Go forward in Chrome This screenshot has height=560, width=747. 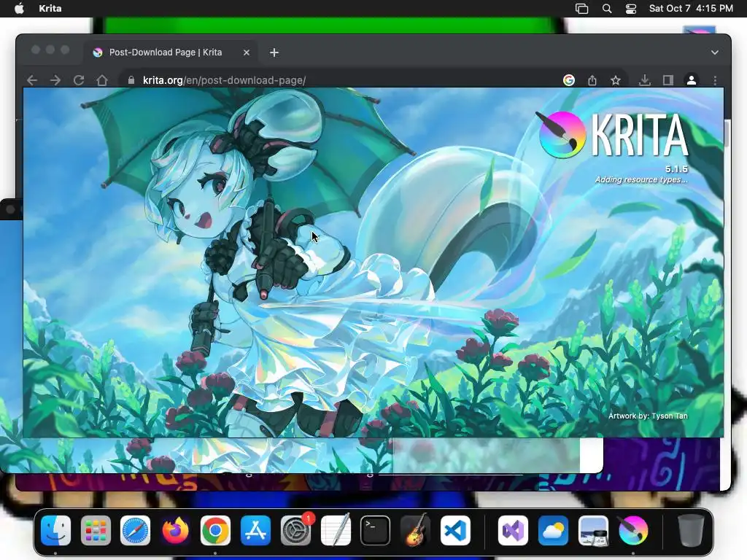[x=55, y=80]
